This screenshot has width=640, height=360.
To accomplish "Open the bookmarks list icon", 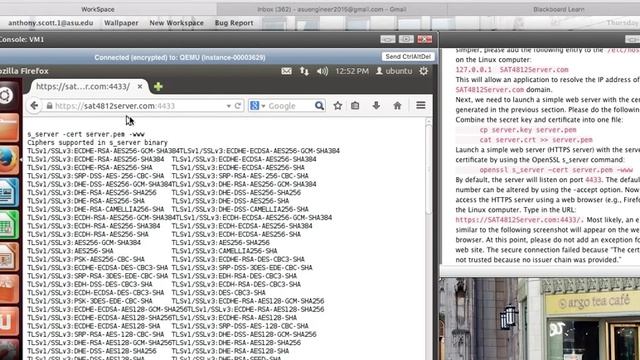I will (x=355, y=106).
